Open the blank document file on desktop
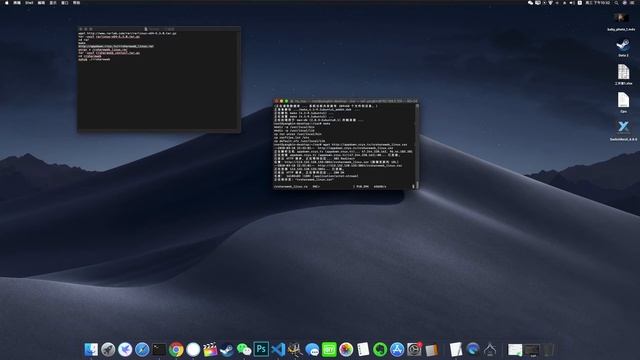 [623, 102]
